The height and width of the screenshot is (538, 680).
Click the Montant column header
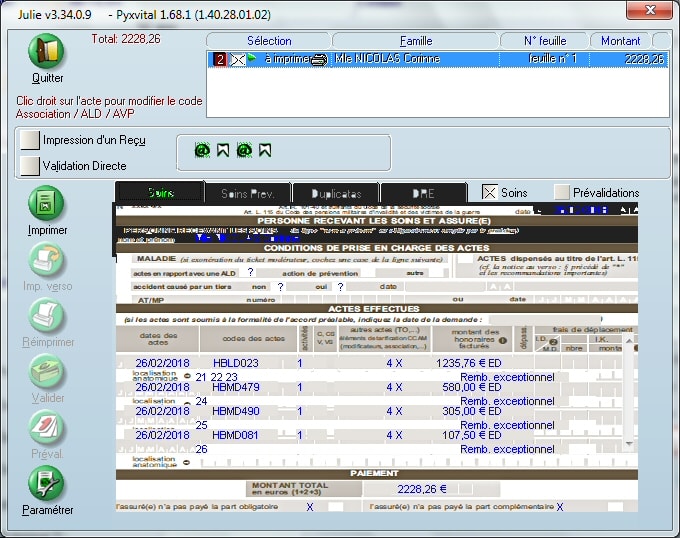point(620,41)
